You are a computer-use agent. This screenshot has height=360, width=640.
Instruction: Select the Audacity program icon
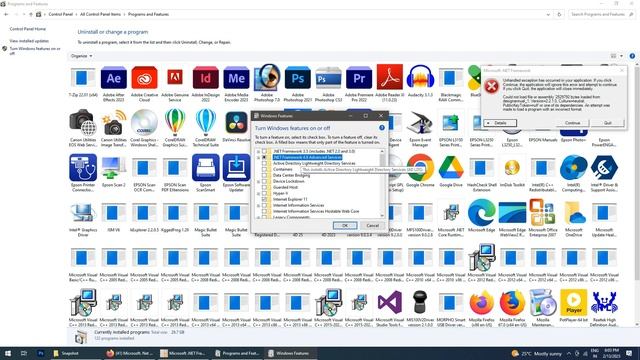(x=420, y=77)
